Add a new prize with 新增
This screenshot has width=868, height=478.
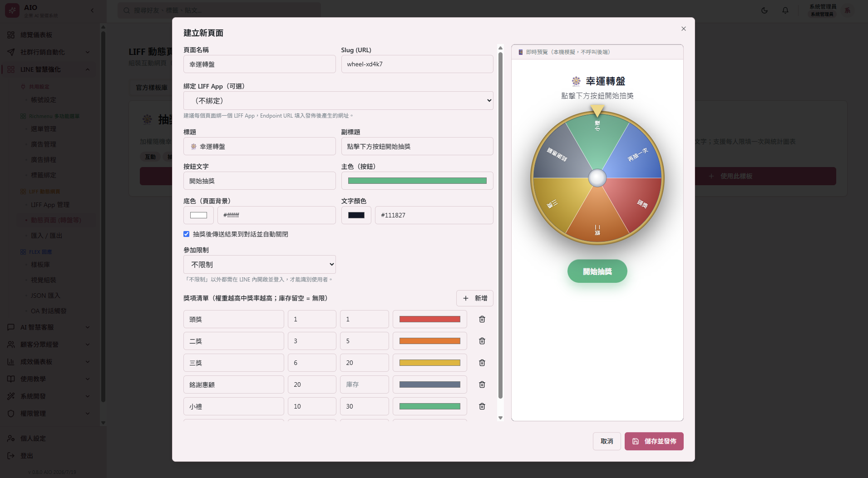(475, 298)
